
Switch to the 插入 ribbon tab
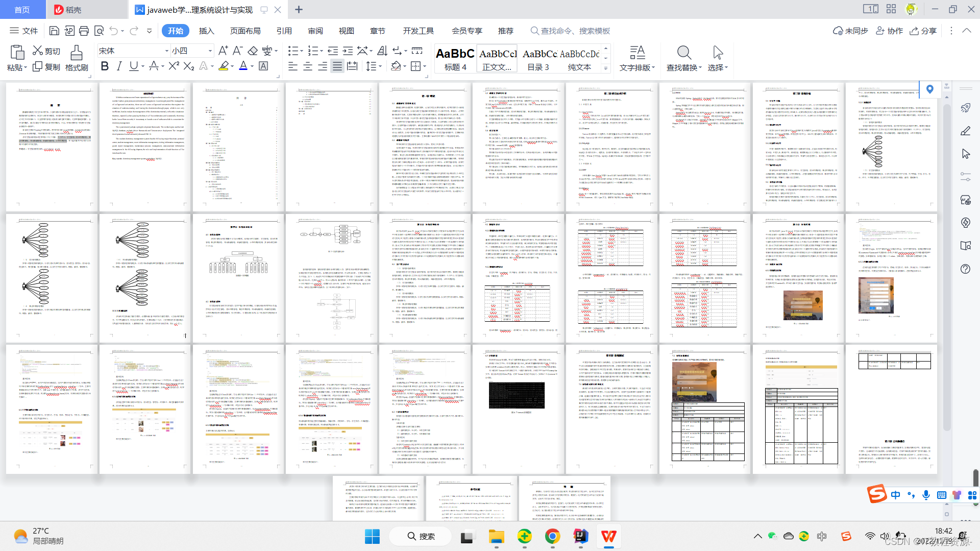tap(206, 31)
